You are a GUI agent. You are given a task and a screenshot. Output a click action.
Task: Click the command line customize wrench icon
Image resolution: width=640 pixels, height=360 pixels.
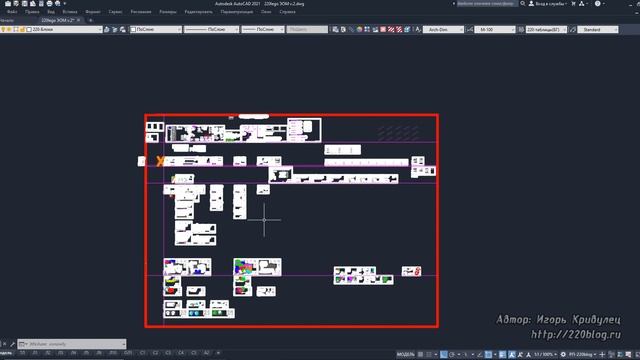tap(12, 344)
